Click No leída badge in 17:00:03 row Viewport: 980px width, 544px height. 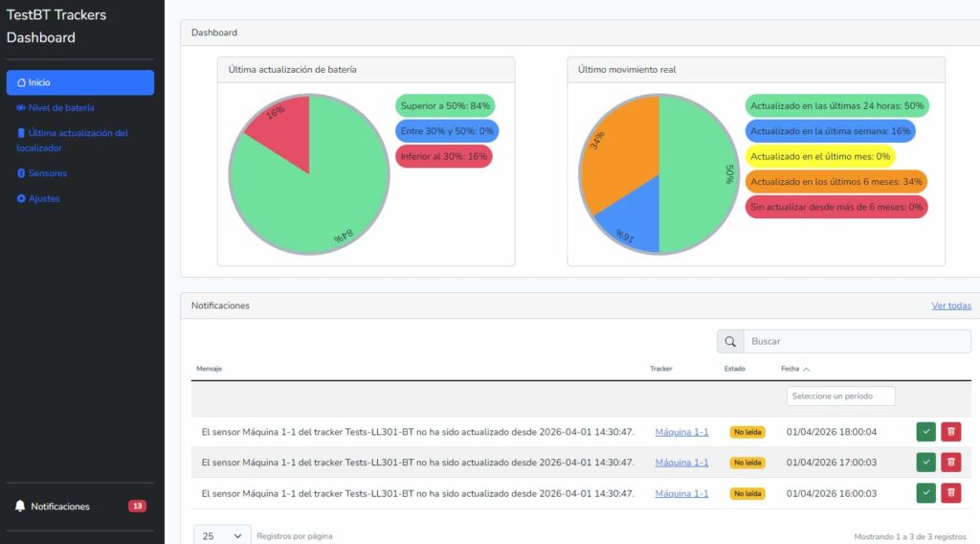(x=747, y=463)
